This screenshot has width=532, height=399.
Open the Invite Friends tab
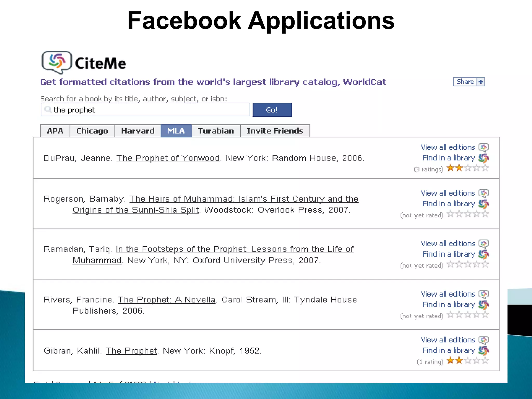[x=275, y=131]
